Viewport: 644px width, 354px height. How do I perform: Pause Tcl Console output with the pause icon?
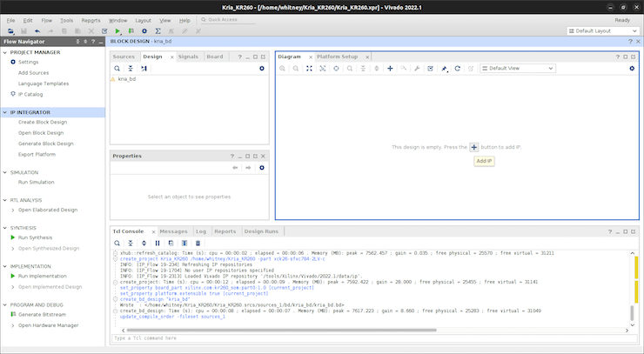(158, 244)
